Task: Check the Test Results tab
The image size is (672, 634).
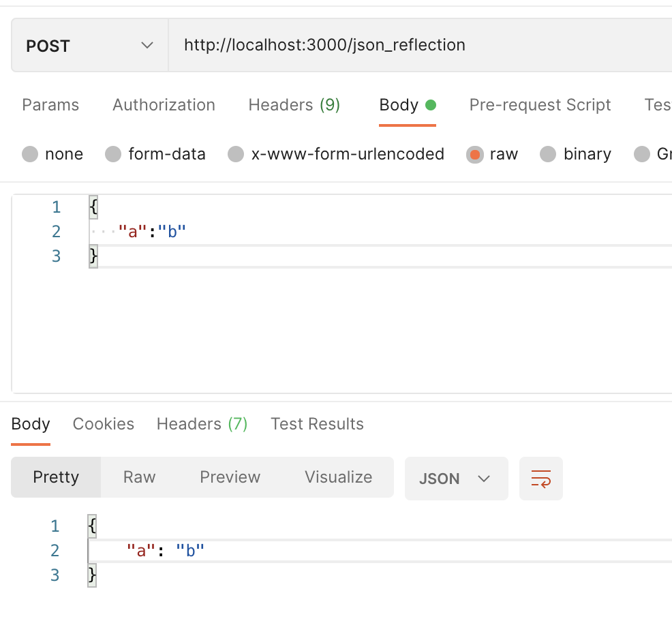Action: pos(316,424)
